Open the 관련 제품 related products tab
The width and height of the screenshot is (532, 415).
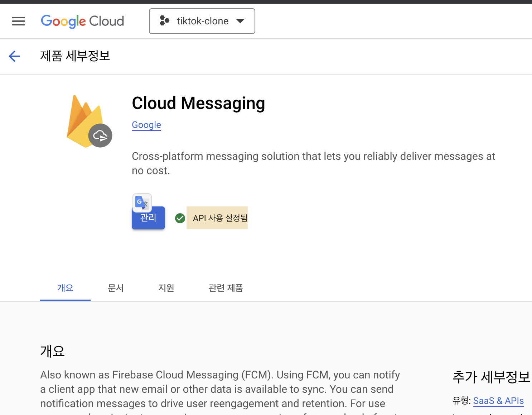tap(226, 288)
